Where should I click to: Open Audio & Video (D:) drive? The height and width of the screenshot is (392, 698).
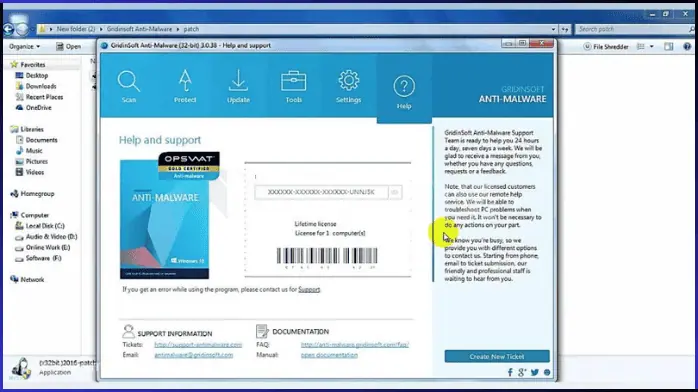pyautogui.click(x=51, y=237)
